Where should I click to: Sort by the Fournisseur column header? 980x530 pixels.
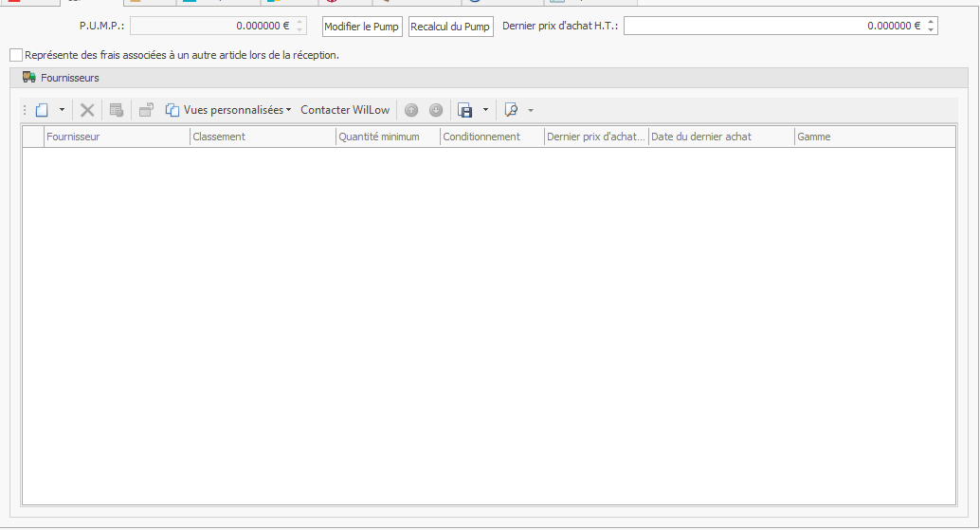tap(117, 137)
